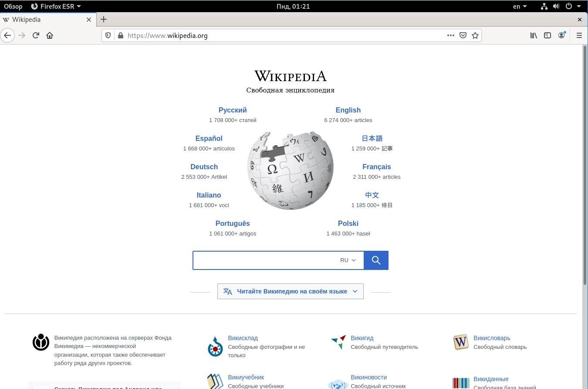Open Firefox account icon
The height and width of the screenshot is (389, 588).
(562, 35)
